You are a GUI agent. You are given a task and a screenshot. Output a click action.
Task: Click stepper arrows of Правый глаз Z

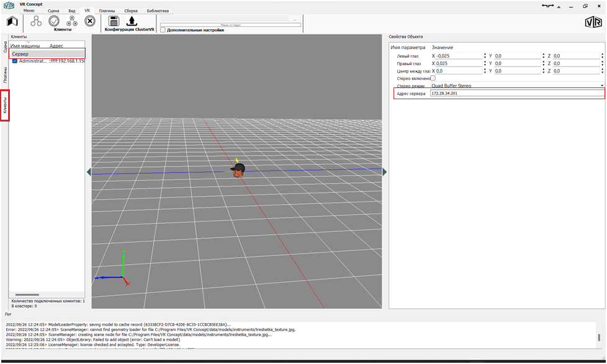603,63
